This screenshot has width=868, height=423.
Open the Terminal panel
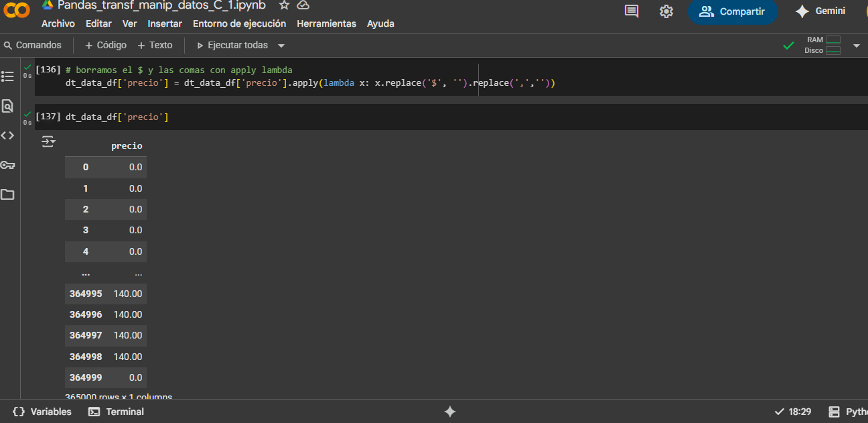point(116,412)
